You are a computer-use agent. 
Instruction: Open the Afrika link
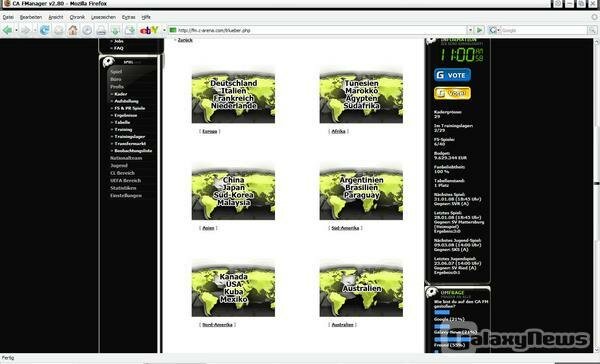[339, 131]
